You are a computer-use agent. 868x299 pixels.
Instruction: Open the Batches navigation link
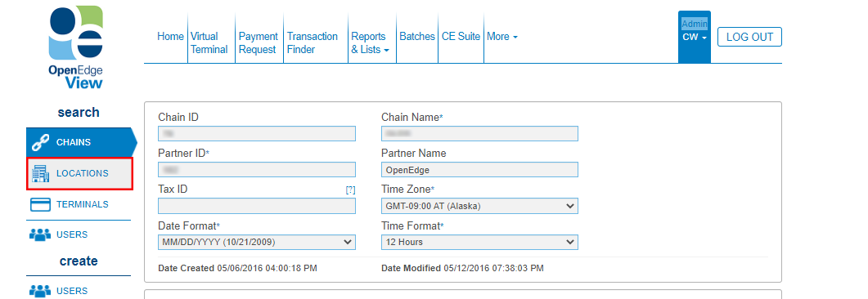(x=417, y=37)
